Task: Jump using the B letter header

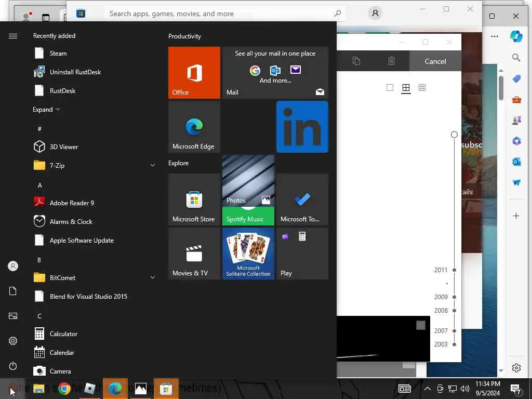Action: point(39,260)
